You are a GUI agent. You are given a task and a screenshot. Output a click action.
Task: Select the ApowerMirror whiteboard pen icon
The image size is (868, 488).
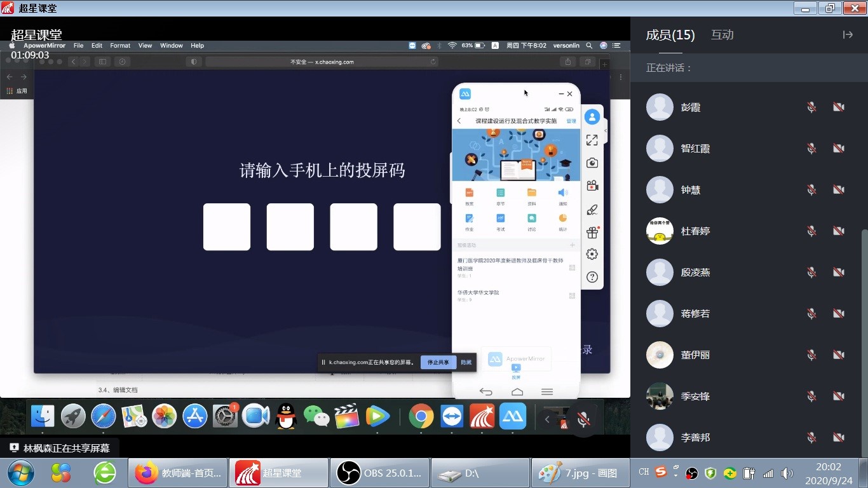592,209
